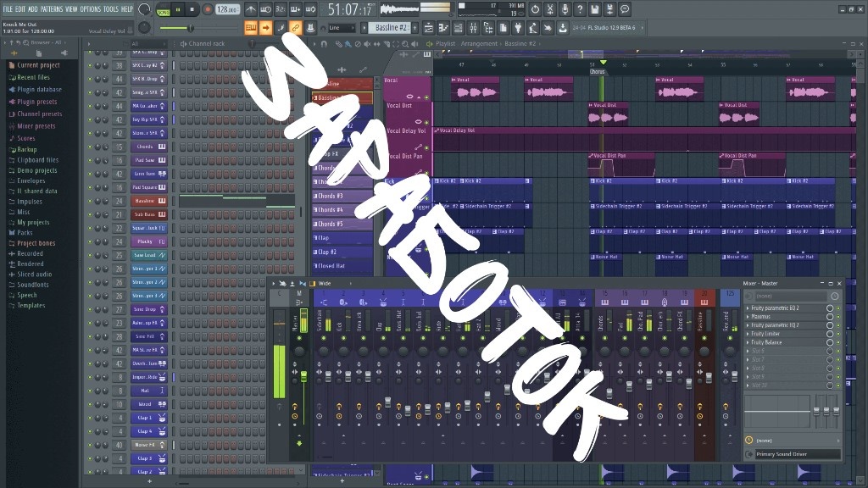Click the pause playback button
868x488 pixels.
pos(178,9)
